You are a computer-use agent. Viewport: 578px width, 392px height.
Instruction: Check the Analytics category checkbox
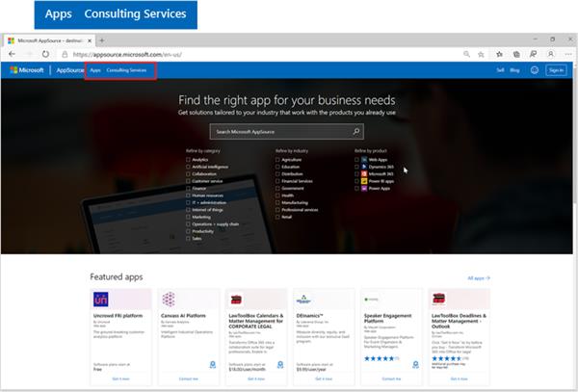(x=189, y=160)
